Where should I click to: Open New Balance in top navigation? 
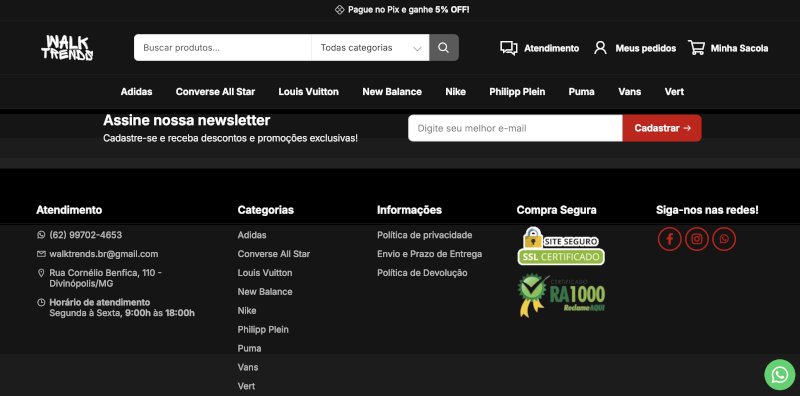(392, 92)
